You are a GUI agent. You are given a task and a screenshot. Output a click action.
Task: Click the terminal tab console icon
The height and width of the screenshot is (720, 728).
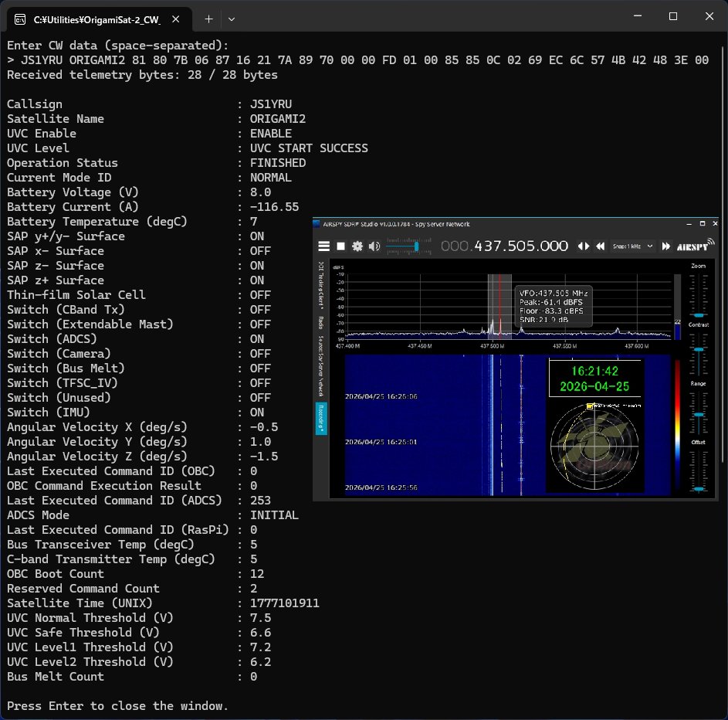[20, 19]
